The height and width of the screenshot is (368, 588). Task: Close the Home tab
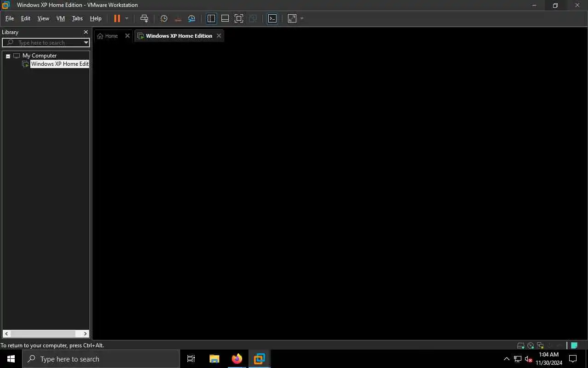127,36
